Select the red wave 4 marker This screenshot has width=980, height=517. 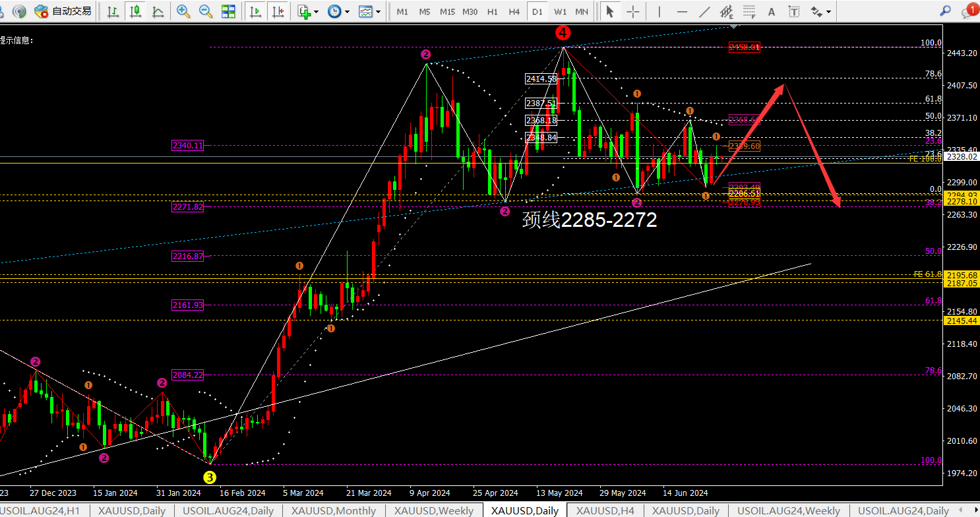(563, 32)
